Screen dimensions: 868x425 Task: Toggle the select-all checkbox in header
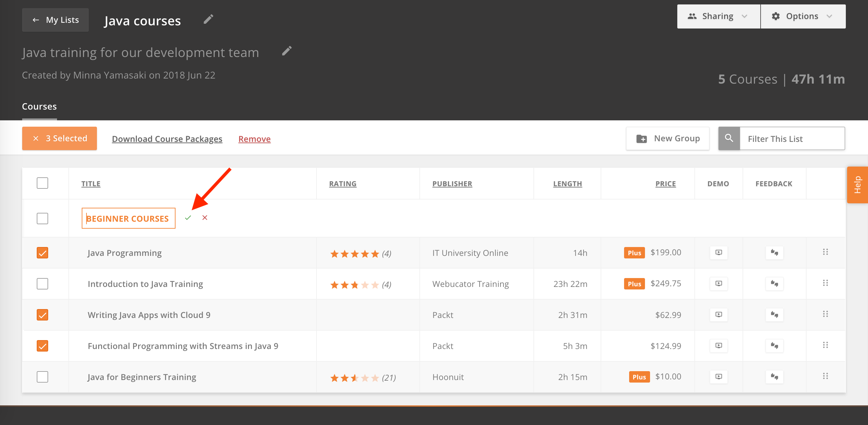[42, 183]
